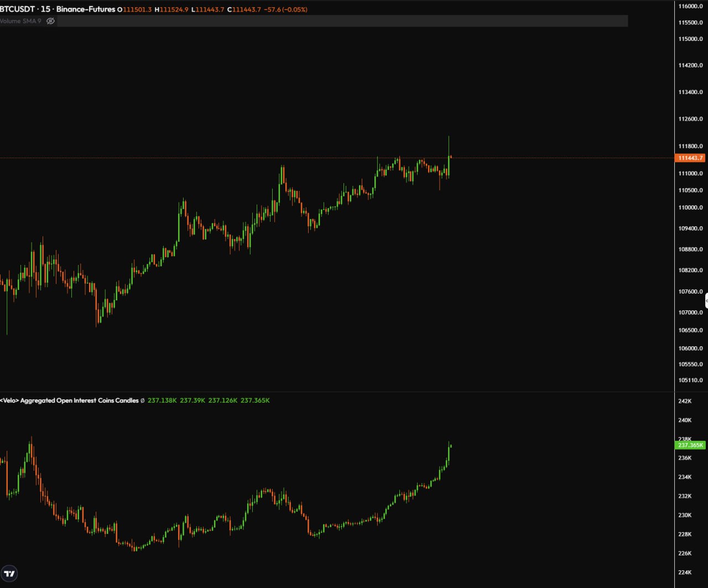Screen dimensions: 708x588
Task: Click the -57.6 (-0.05%) change value
Action: (x=285, y=9)
